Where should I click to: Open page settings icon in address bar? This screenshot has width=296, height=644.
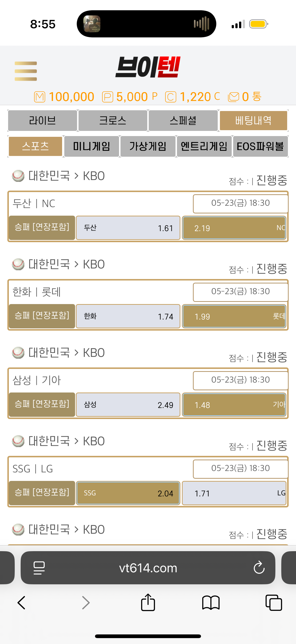[x=39, y=568]
